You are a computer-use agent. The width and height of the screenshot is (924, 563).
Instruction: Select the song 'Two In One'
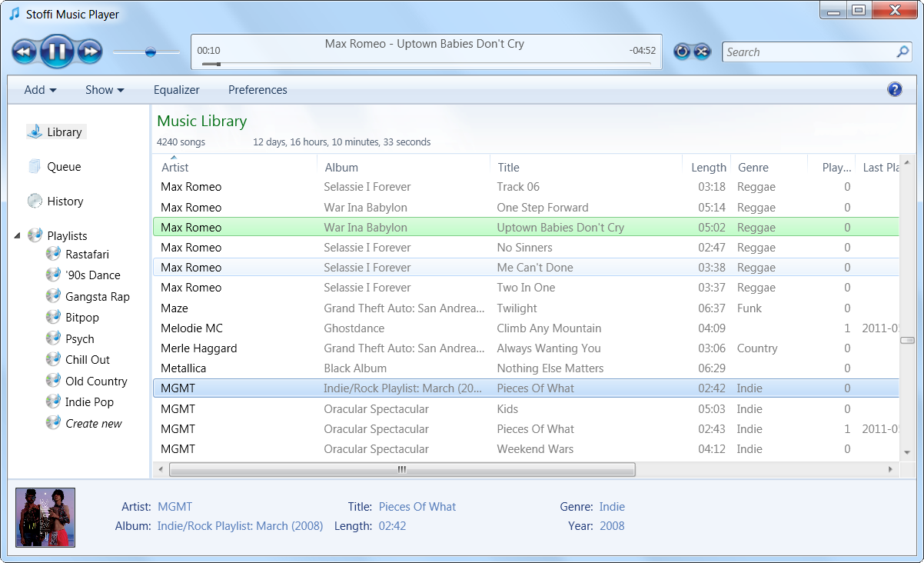[526, 288]
